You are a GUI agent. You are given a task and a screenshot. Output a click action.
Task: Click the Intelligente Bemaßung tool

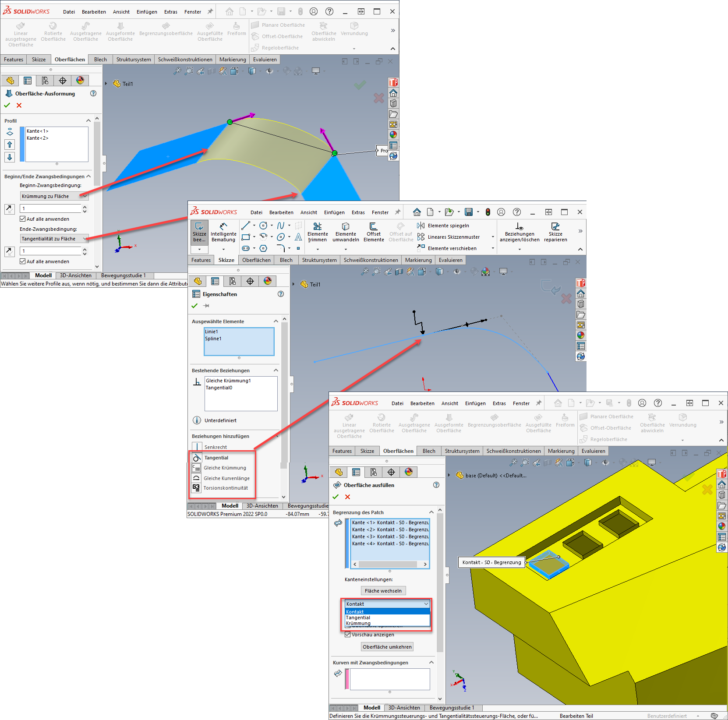click(223, 232)
